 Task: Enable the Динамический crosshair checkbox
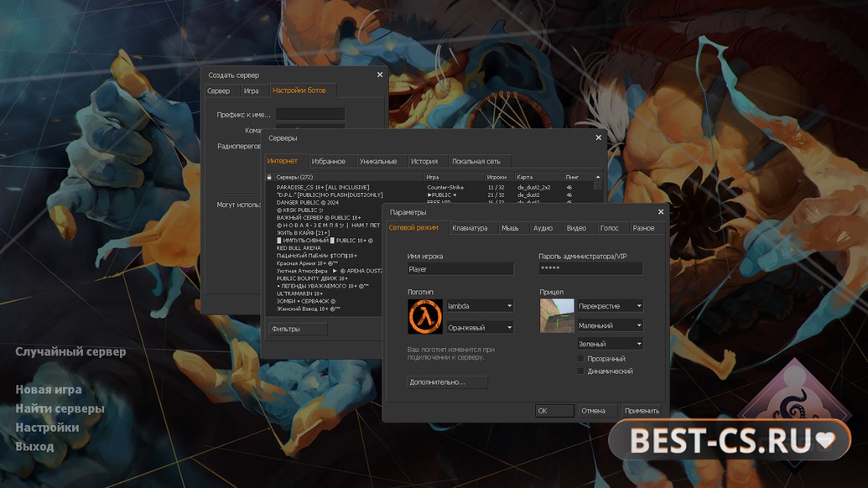coord(580,371)
